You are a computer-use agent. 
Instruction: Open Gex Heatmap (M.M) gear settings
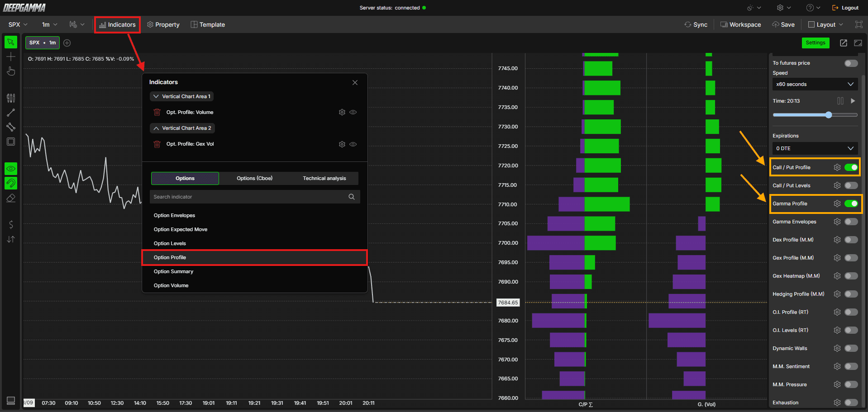pyautogui.click(x=837, y=276)
